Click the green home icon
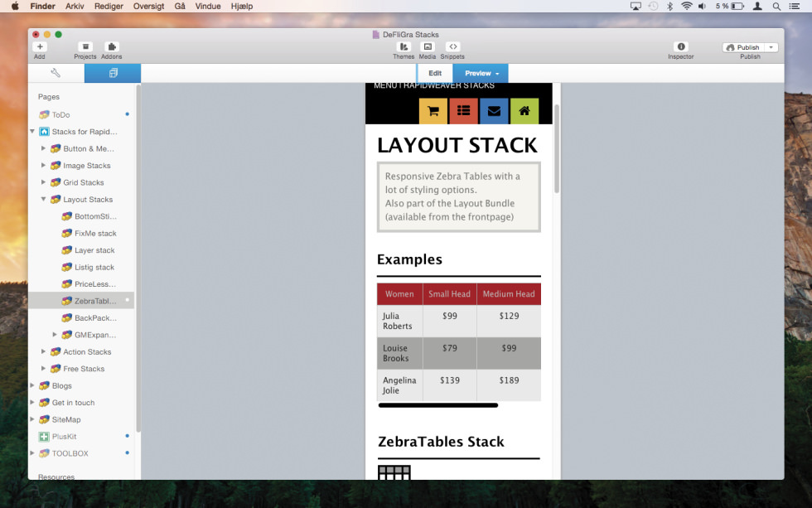The width and height of the screenshot is (812, 508). 524,111
